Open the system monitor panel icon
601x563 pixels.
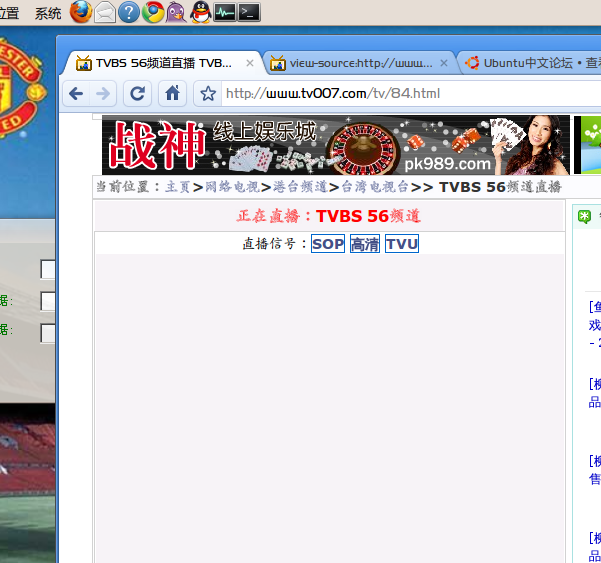coord(225,12)
